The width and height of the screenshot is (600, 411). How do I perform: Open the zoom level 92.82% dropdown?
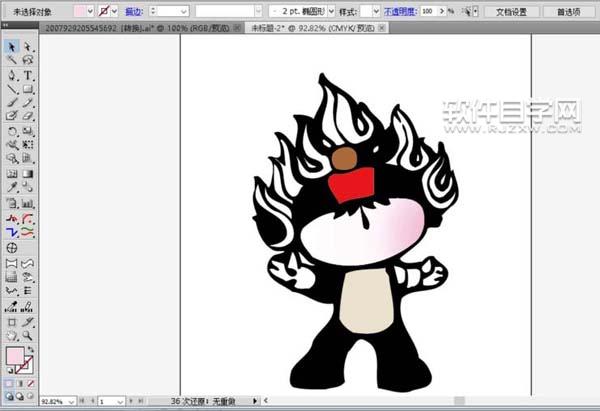click(x=71, y=401)
